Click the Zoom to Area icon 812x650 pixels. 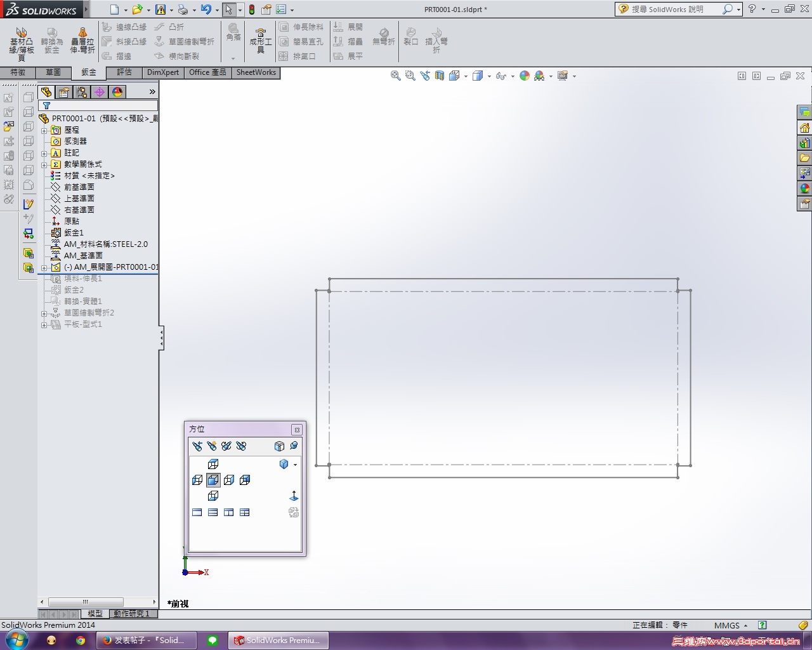[x=410, y=76]
